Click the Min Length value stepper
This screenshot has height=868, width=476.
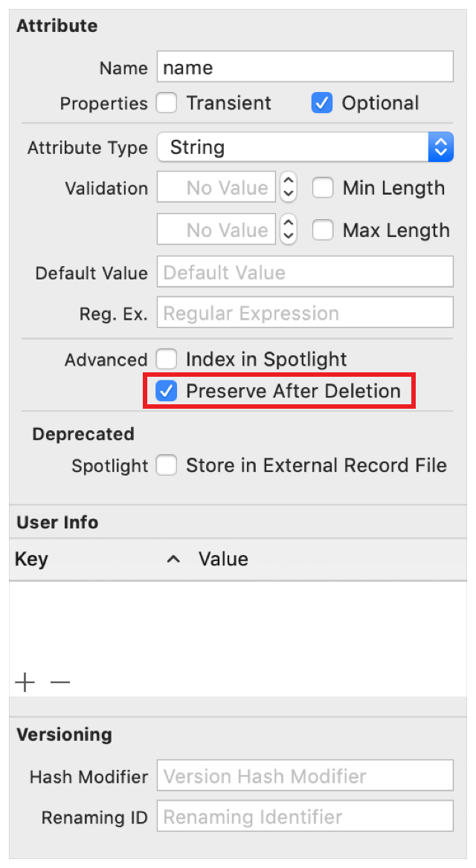(x=287, y=188)
